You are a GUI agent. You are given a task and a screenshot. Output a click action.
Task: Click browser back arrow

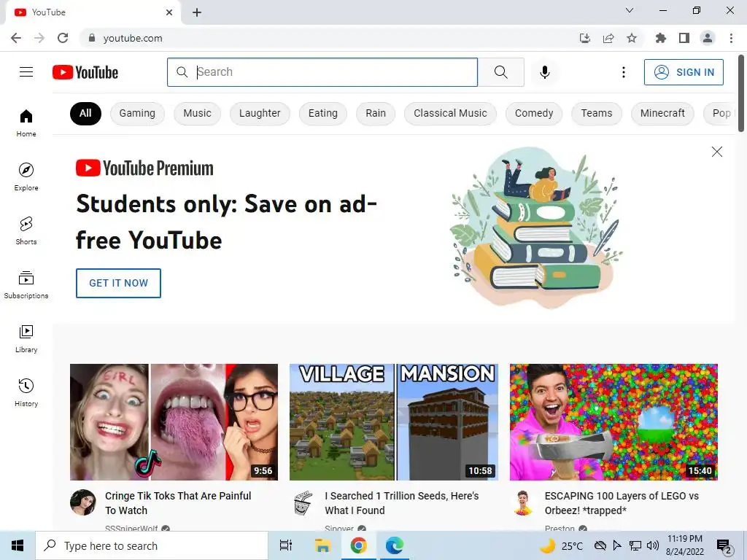[16, 38]
